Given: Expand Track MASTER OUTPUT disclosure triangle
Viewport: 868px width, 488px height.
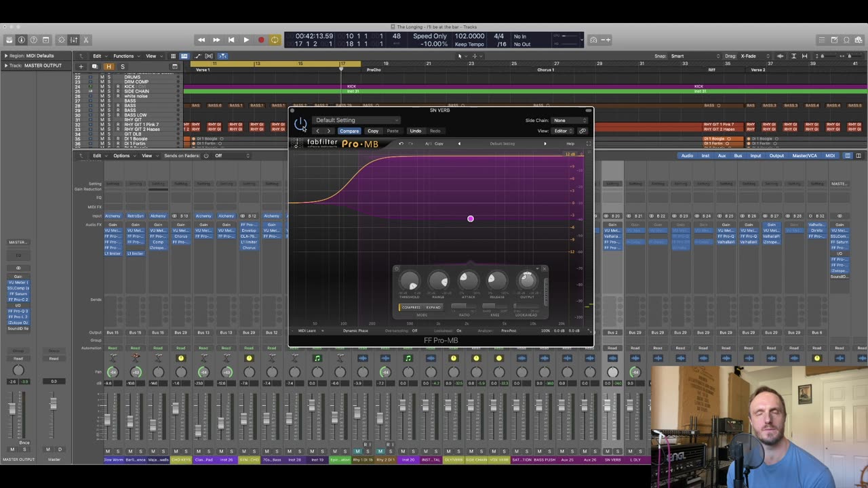Looking at the screenshot, I should (6, 66).
